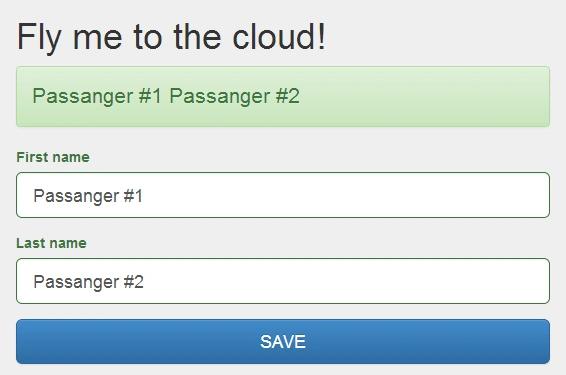Place cursor after "Passanger #1" in First name field
The image size is (566, 375).
(144, 196)
